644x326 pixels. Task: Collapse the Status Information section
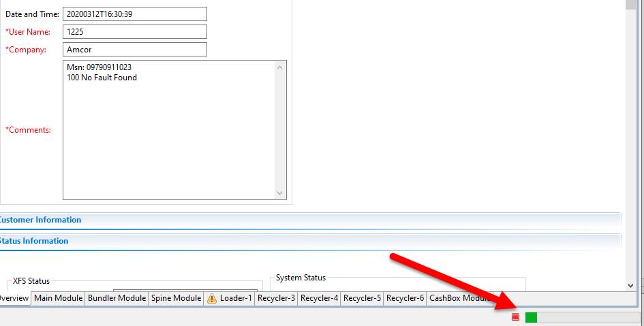(x=34, y=241)
